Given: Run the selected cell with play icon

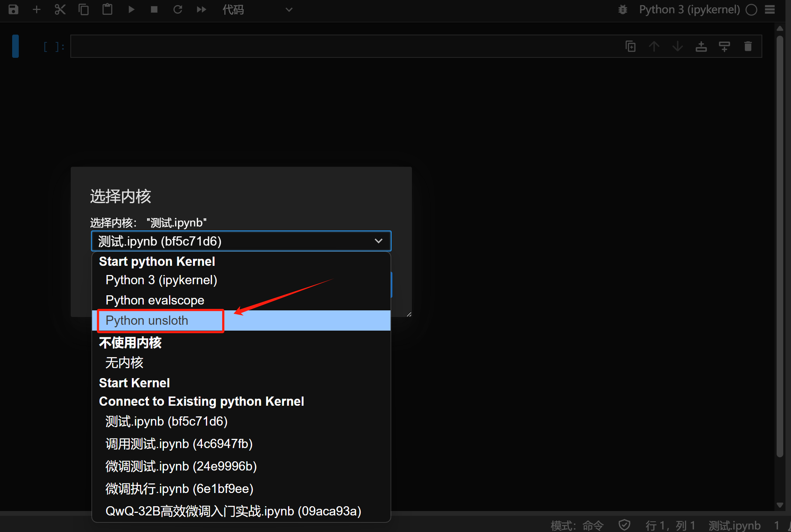Looking at the screenshot, I should pyautogui.click(x=131, y=10).
